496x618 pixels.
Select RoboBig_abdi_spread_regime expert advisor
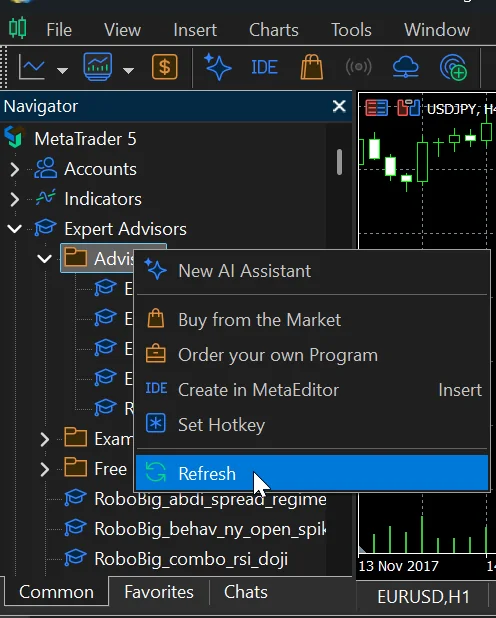[x=210, y=499]
